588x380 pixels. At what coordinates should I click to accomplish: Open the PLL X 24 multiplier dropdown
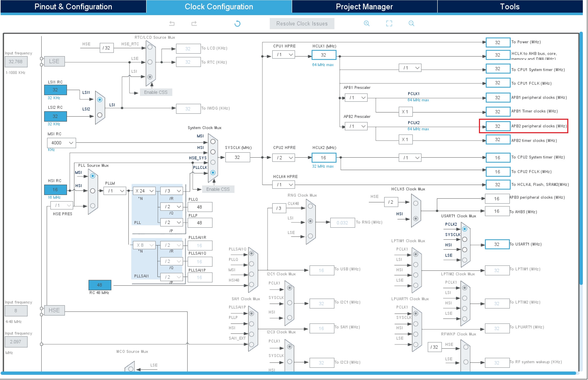(144, 191)
